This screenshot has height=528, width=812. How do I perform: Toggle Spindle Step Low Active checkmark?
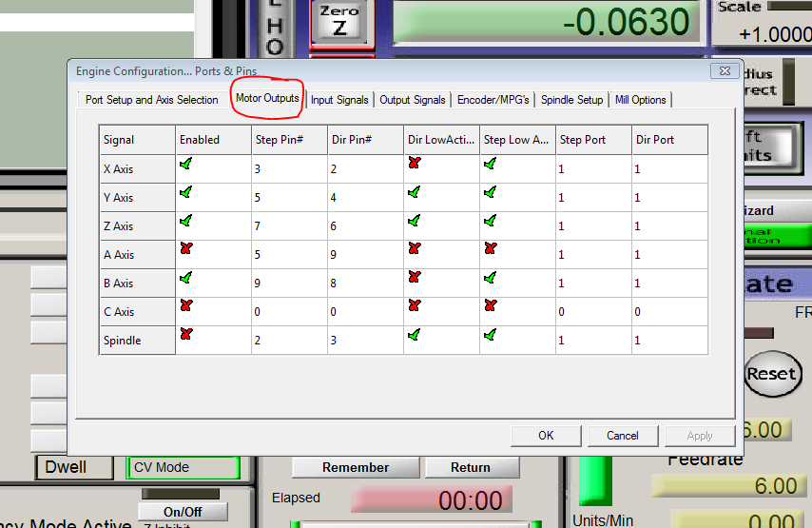(x=490, y=335)
